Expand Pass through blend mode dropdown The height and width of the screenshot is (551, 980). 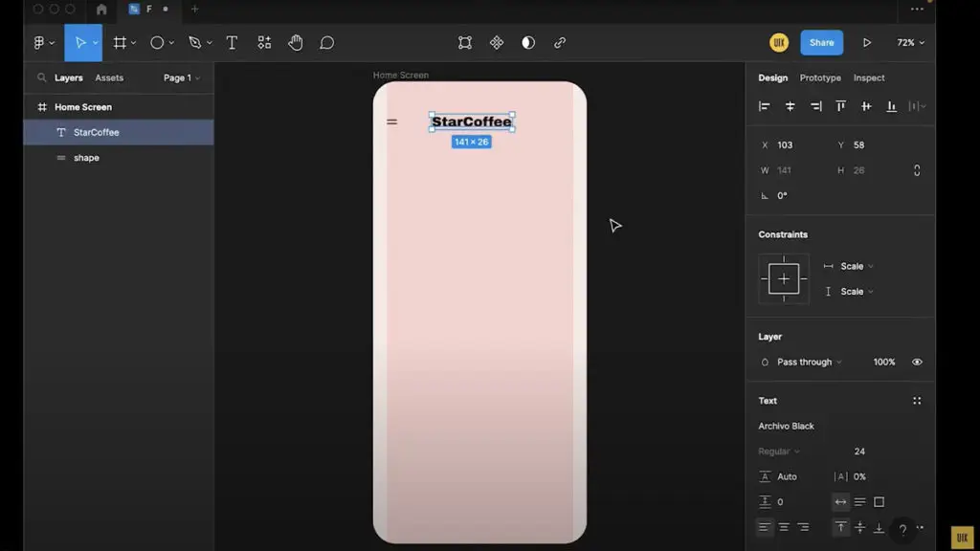tap(809, 363)
